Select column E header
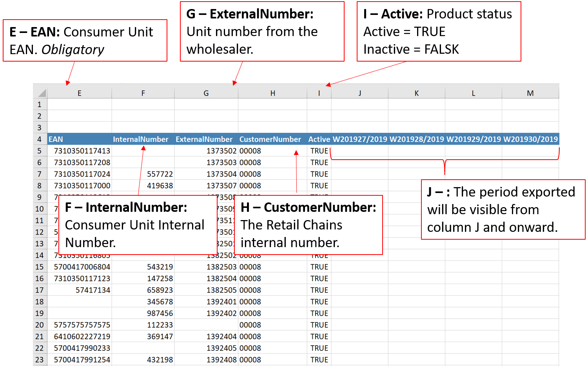This screenshot has height=366, width=588. (x=79, y=93)
